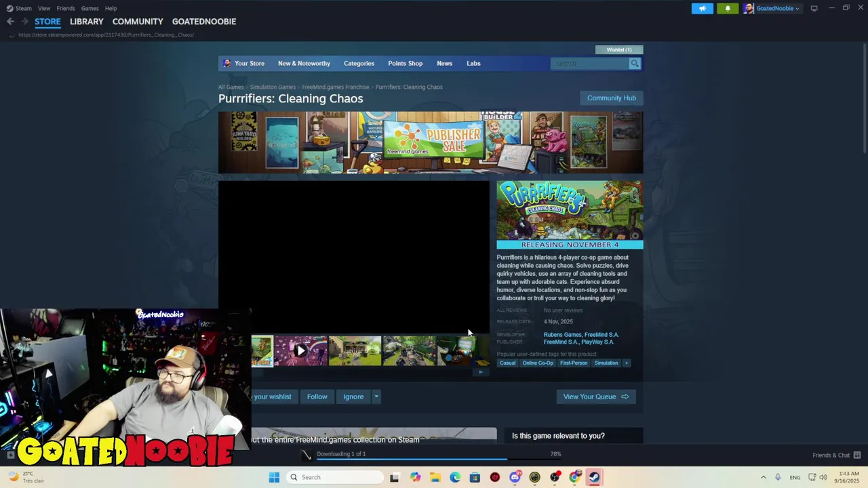868x488 pixels.
Task: Click the Community Hub button
Action: click(612, 98)
